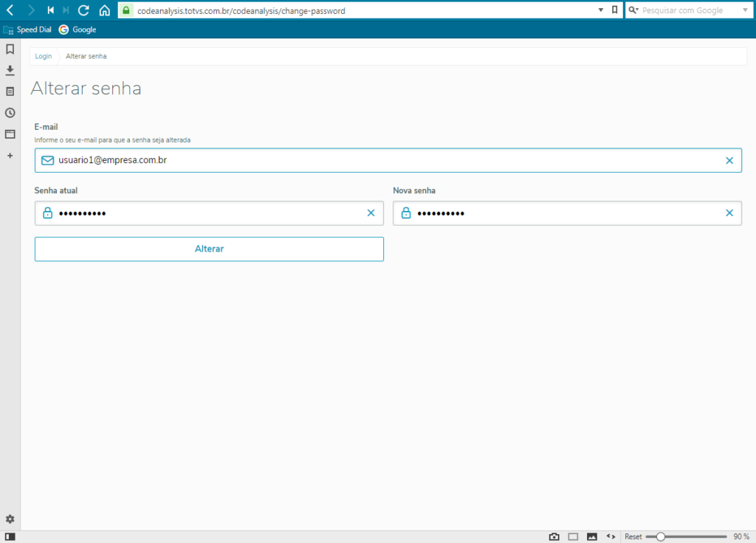The image size is (756, 543).
Task: Click the Senha atual password field
Action: (209, 213)
